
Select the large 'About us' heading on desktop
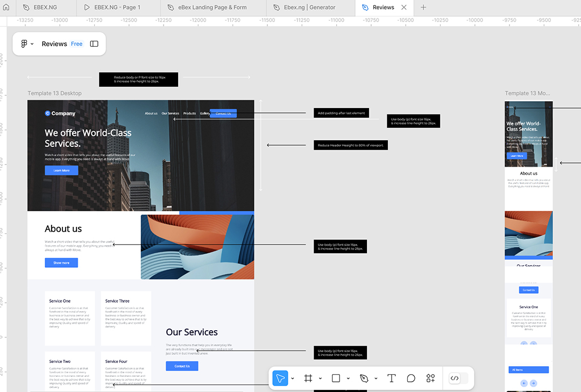(63, 229)
